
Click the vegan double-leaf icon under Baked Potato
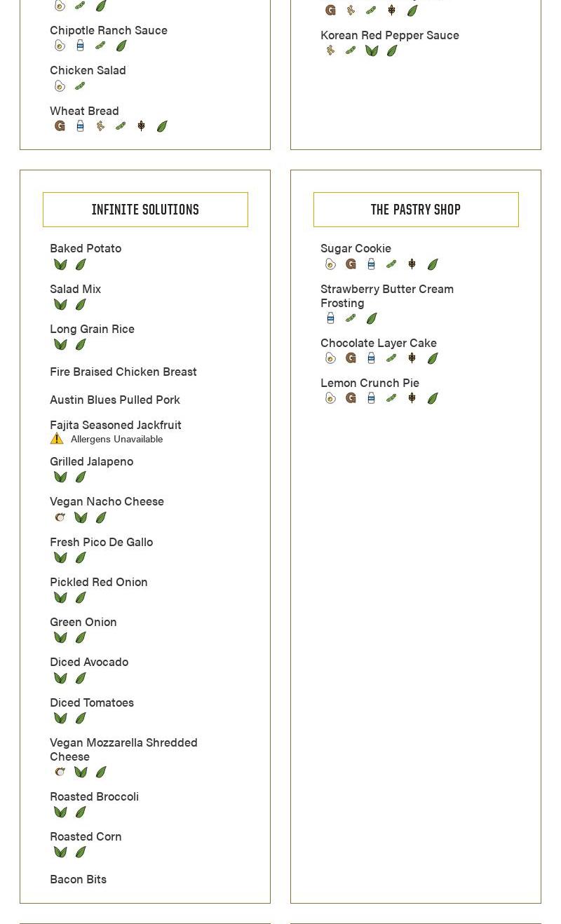point(60,265)
